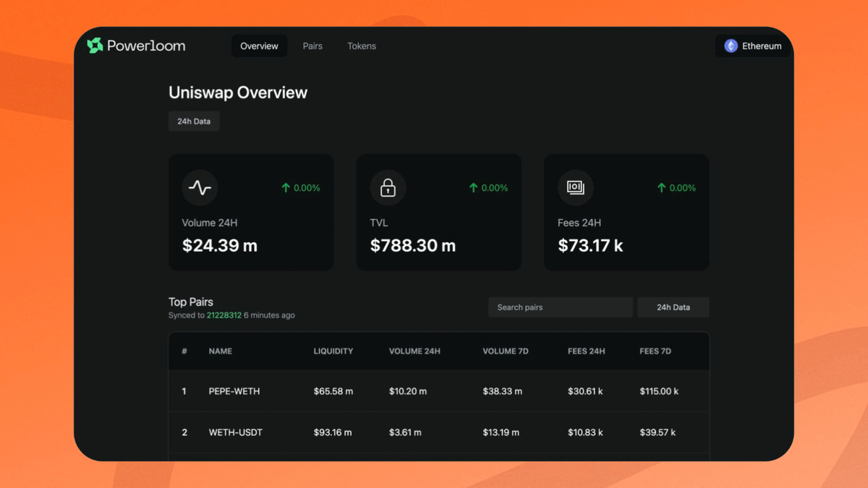Image resolution: width=868 pixels, height=488 pixels.
Task: Click the $65.58 m liquidity cell
Action: 333,391
